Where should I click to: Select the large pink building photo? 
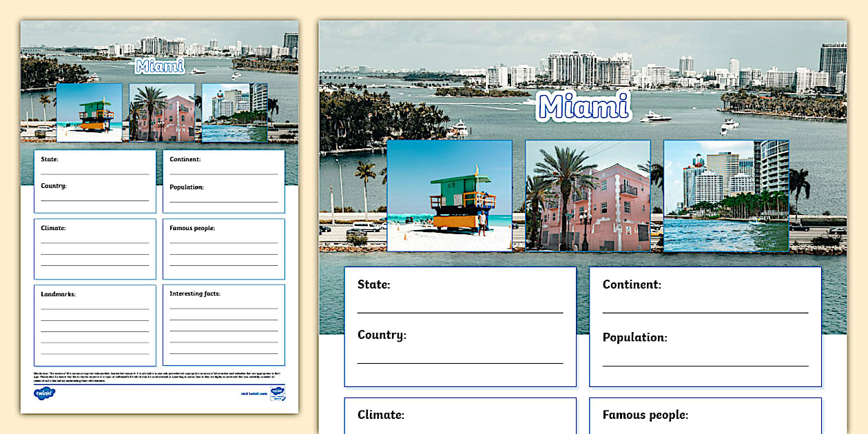point(588,196)
